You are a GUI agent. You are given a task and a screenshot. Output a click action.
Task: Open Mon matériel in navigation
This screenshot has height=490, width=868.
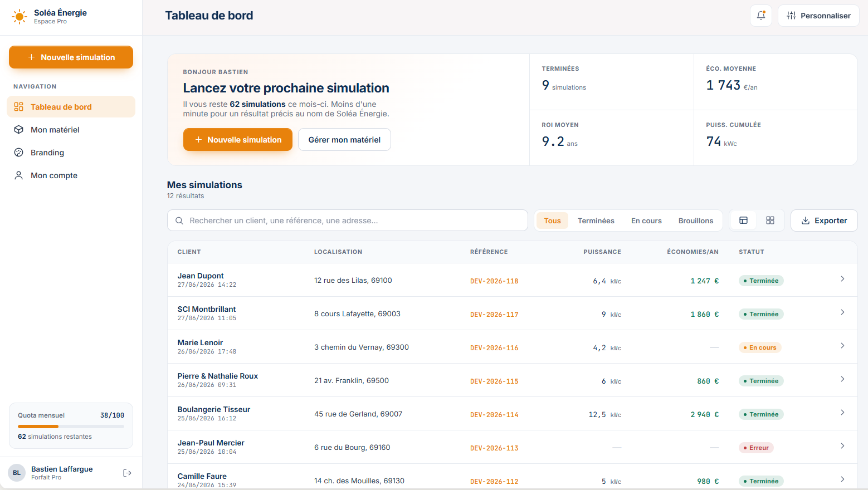pyautogui.click(x=71, y=130)
